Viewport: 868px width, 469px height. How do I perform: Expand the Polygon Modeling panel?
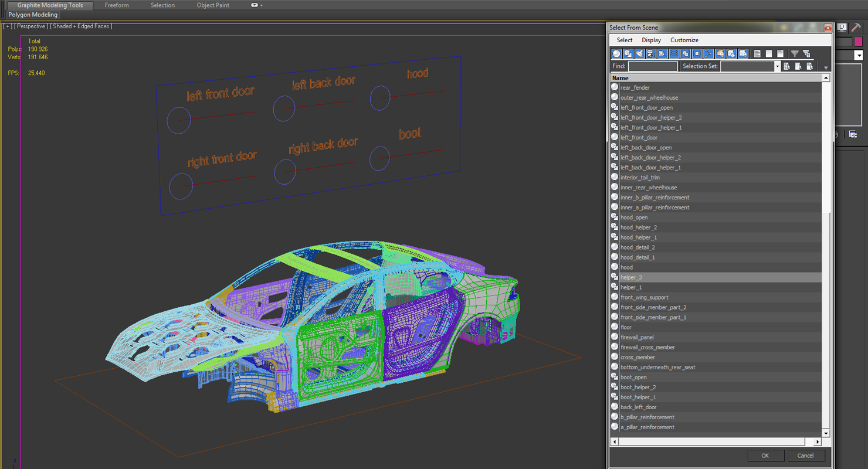click(33, 15)
